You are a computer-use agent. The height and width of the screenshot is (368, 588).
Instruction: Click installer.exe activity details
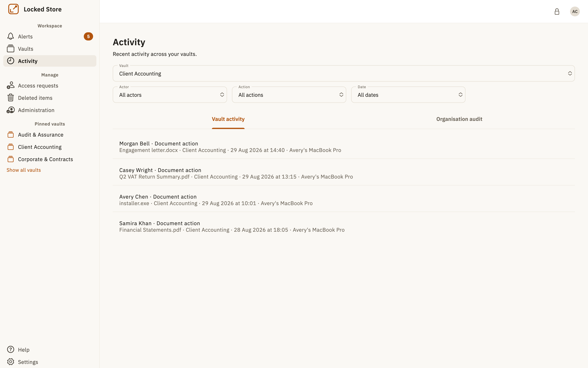(216, 203)
